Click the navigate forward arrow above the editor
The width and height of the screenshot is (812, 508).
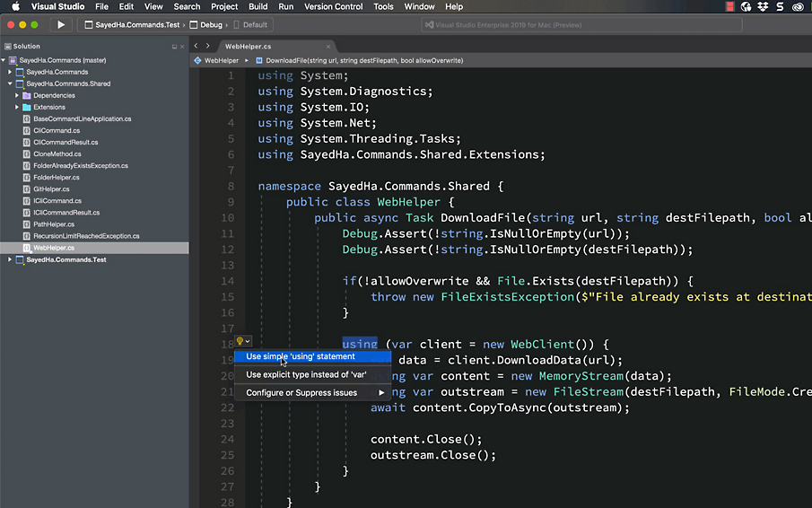[208, 46]
